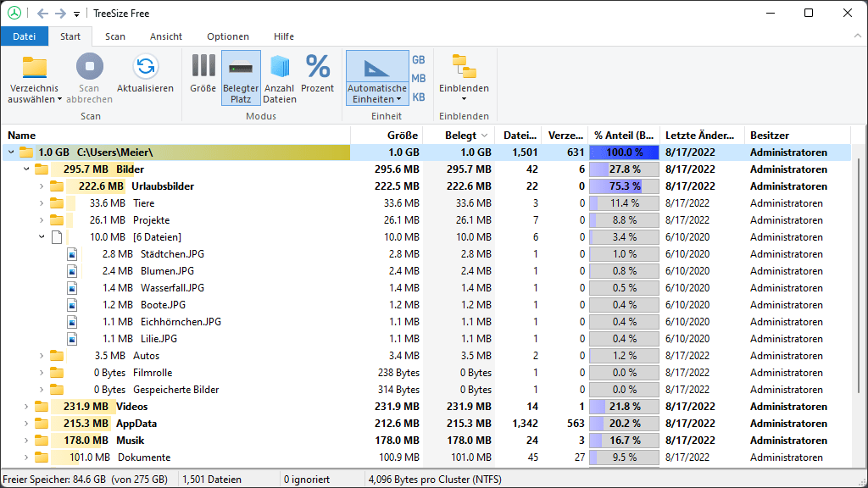Sort by the Letzte Änderung column header

pos(701,136)
